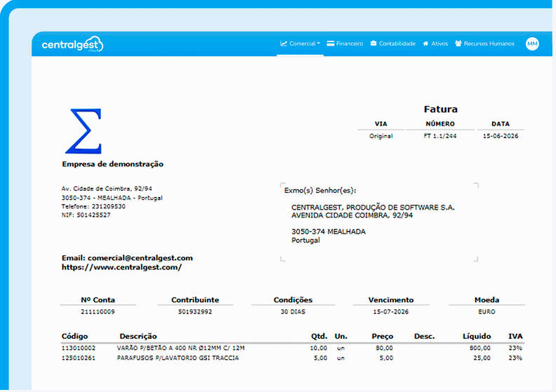
Task: Click the PARAFUSOS P/LAVATORIO GSI TRACCIA description
Action: point(178,358)
